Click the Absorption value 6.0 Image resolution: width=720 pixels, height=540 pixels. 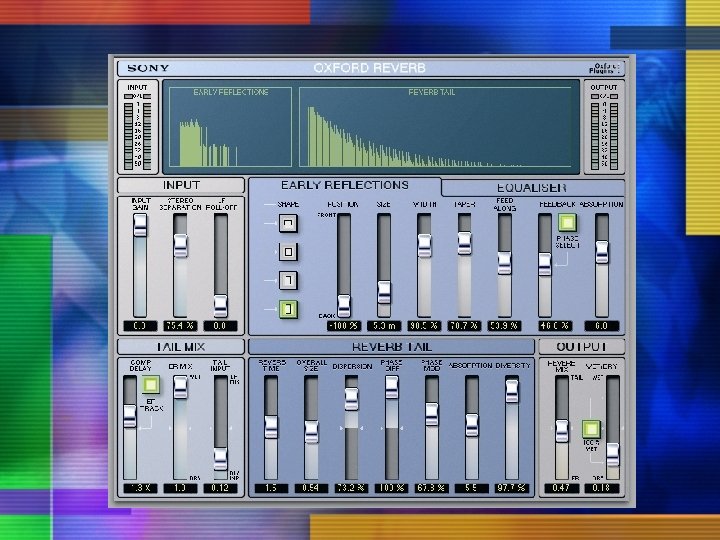coord(602,326)
